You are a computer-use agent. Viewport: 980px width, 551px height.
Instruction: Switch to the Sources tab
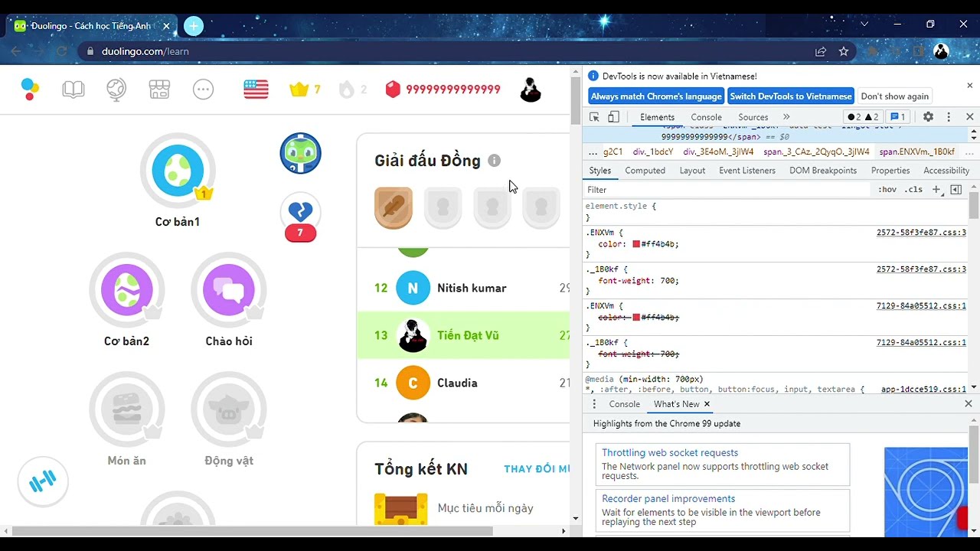(753, 117)
